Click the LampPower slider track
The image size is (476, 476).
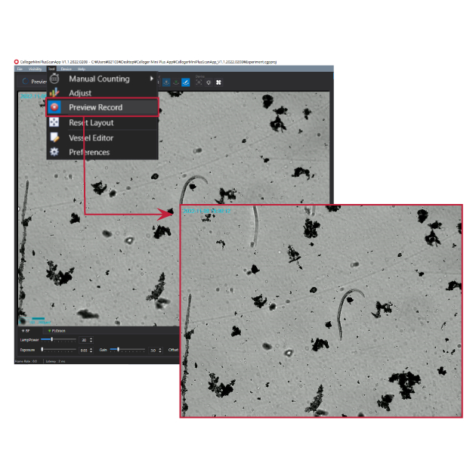pyautogui.click(x=59, y=340)
